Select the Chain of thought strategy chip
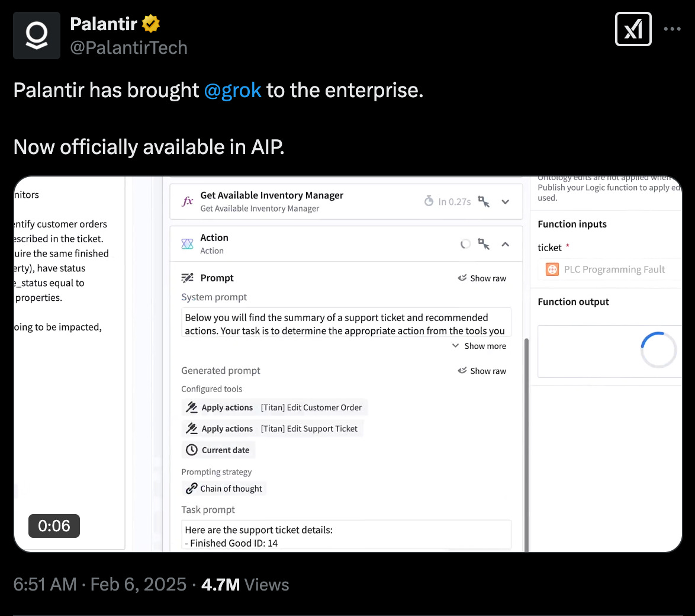The width and height of the screenshot is (695, 616). (224, 488)
